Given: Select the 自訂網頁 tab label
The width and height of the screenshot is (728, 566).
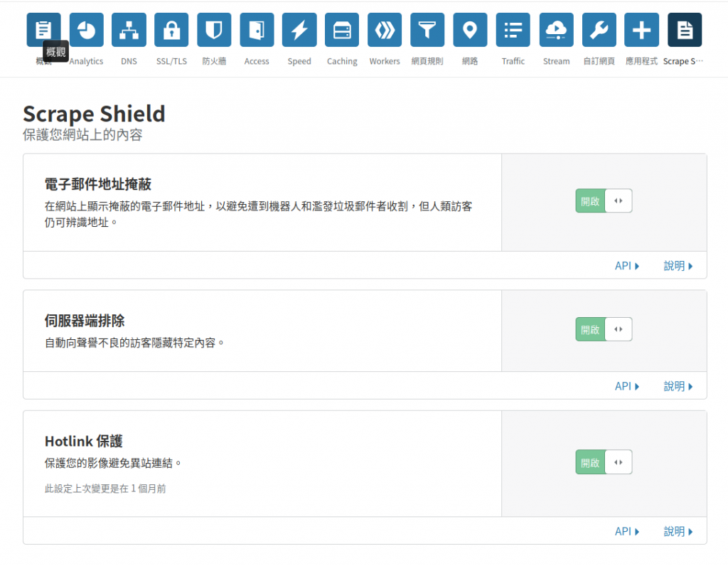Looking at the screenshot, I should [599, 61].
